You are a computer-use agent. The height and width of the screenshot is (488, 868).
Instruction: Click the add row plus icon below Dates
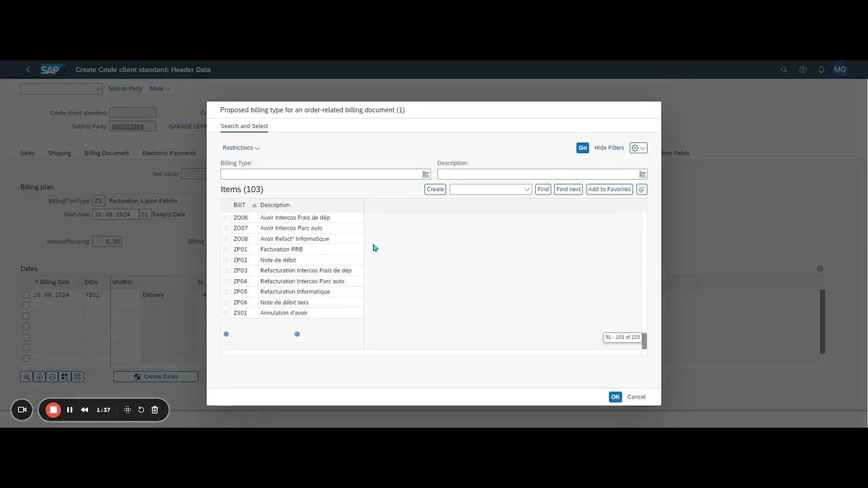pos(39,377)
